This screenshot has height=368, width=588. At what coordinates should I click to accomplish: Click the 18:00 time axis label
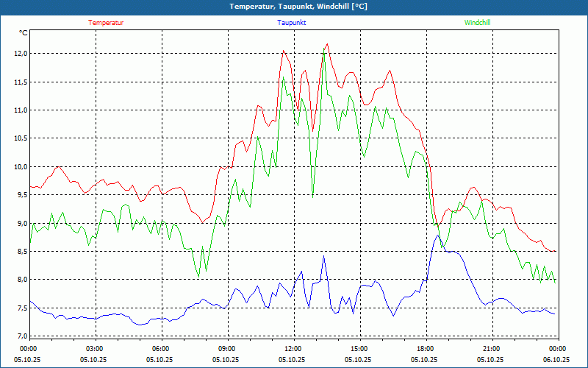point(426,349)
